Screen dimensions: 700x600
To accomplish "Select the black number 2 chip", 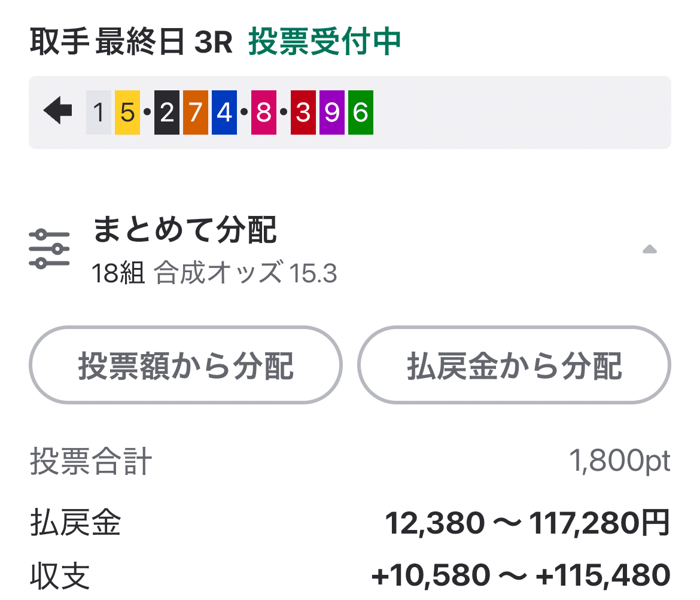I will (166, 113).
